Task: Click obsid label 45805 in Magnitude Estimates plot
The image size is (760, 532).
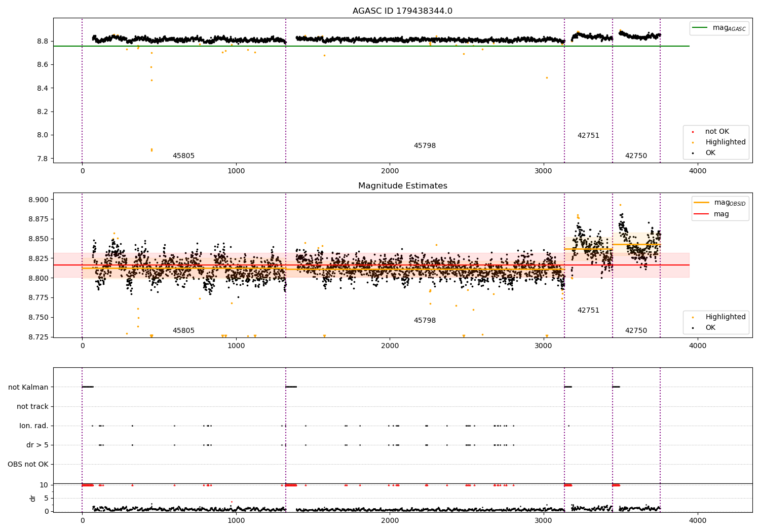Action: click(x=183, y=331)
